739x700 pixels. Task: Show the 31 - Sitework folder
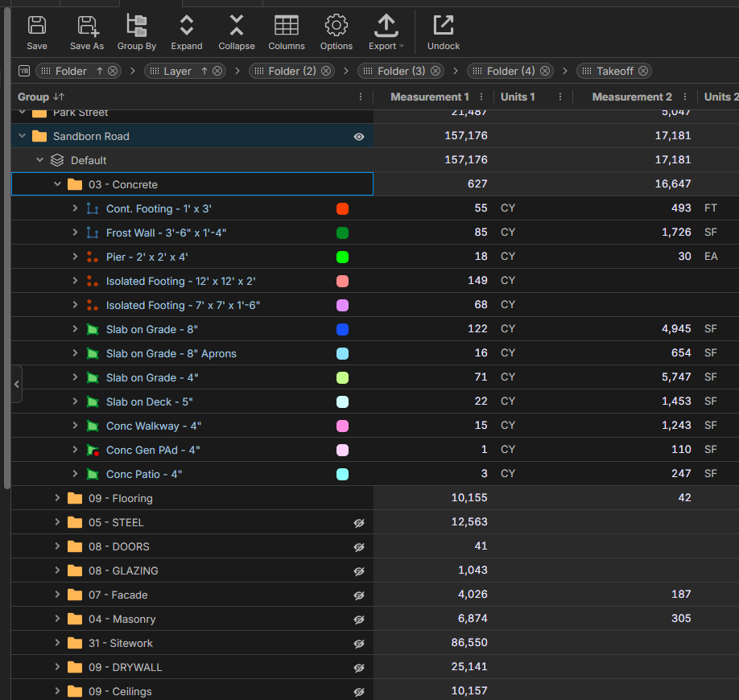359,644
